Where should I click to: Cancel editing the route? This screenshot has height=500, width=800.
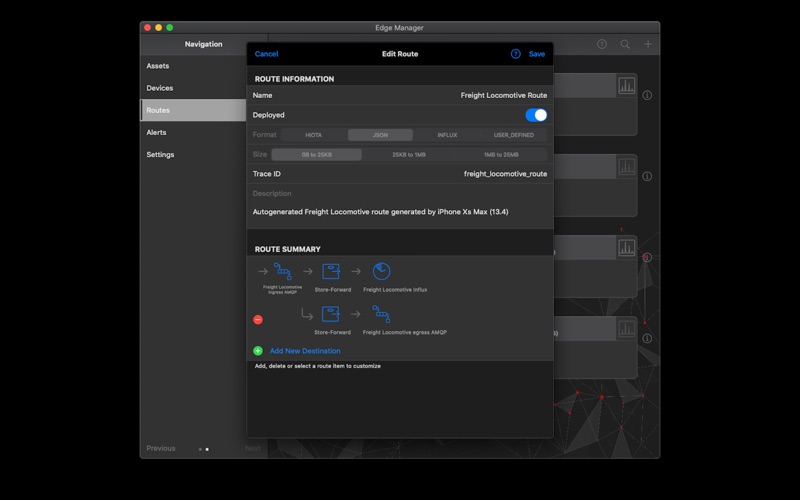tap(266, 54)
